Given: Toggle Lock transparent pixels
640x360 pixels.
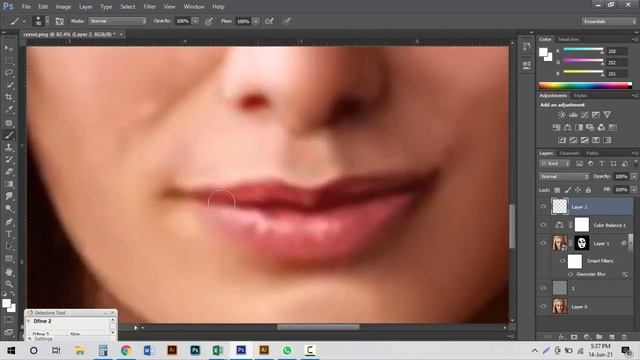Looking at the screenshot, I should click(x=557, y=190).
